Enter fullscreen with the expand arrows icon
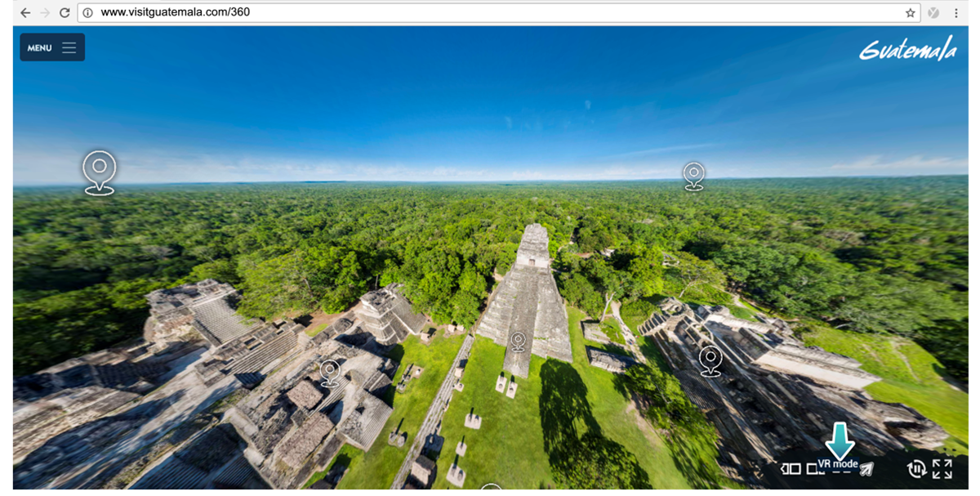Screen dimensions: 980x496 point(942,468)
